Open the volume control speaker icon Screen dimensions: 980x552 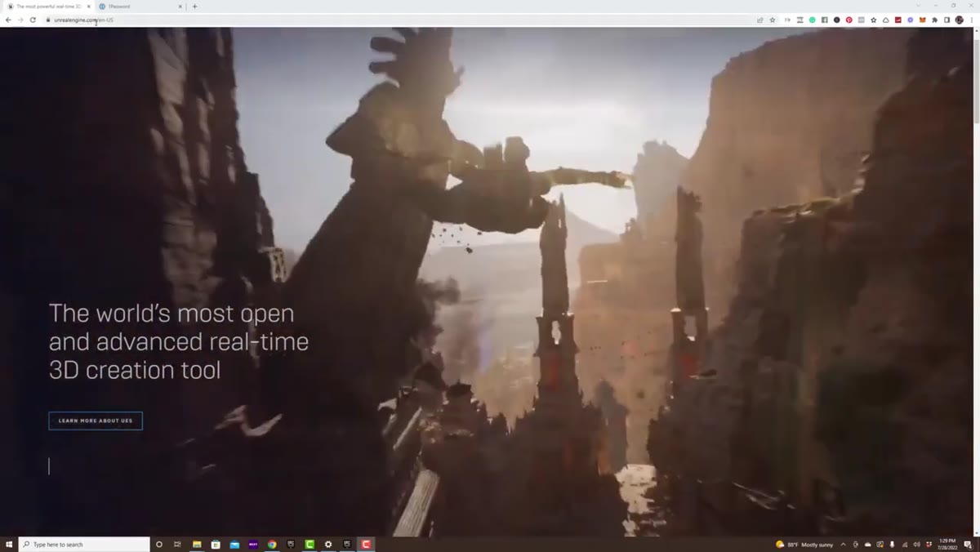[x=916, y=545]
